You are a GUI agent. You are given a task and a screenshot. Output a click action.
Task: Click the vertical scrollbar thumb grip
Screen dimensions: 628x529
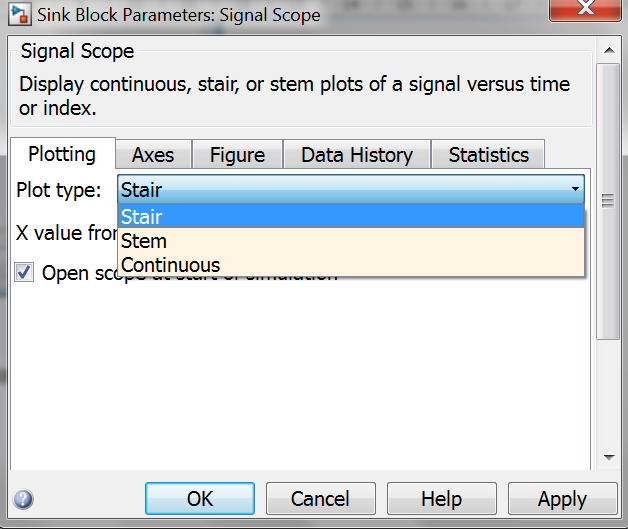[608, 201]
